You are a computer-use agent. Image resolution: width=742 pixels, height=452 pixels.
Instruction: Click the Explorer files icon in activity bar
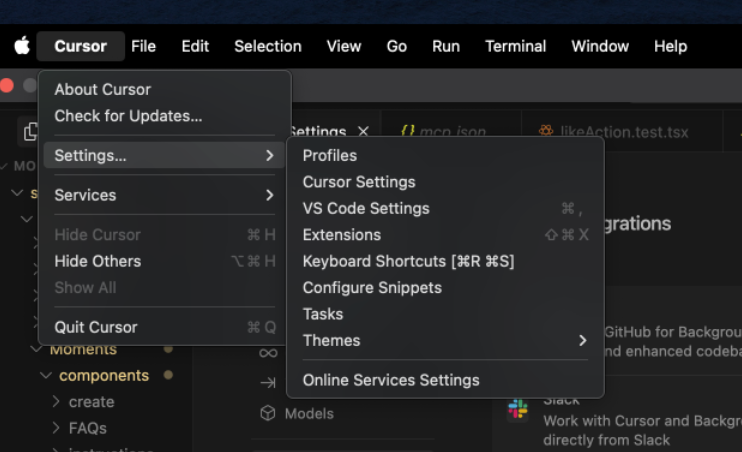(x=31, y=131)
